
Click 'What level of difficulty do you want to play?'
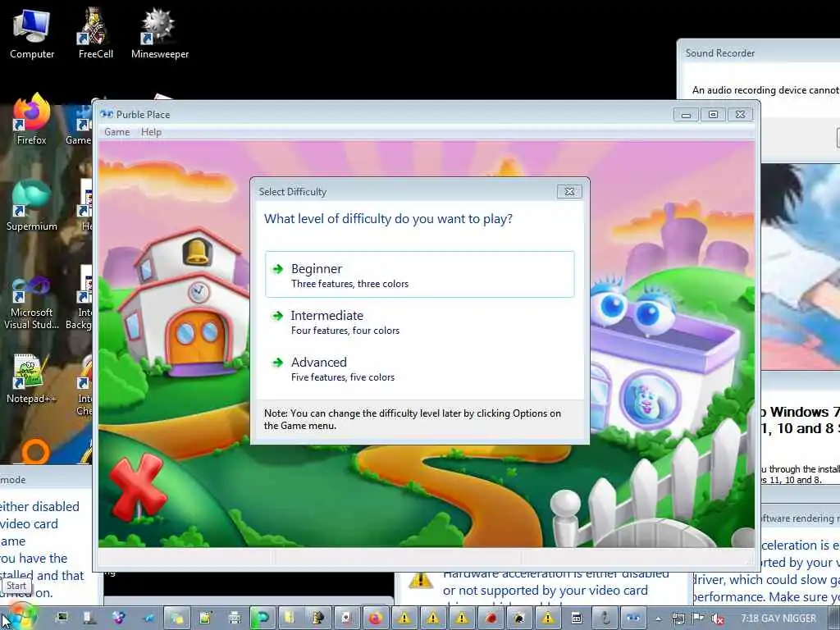pyautogui.click(x=388, y=218)
